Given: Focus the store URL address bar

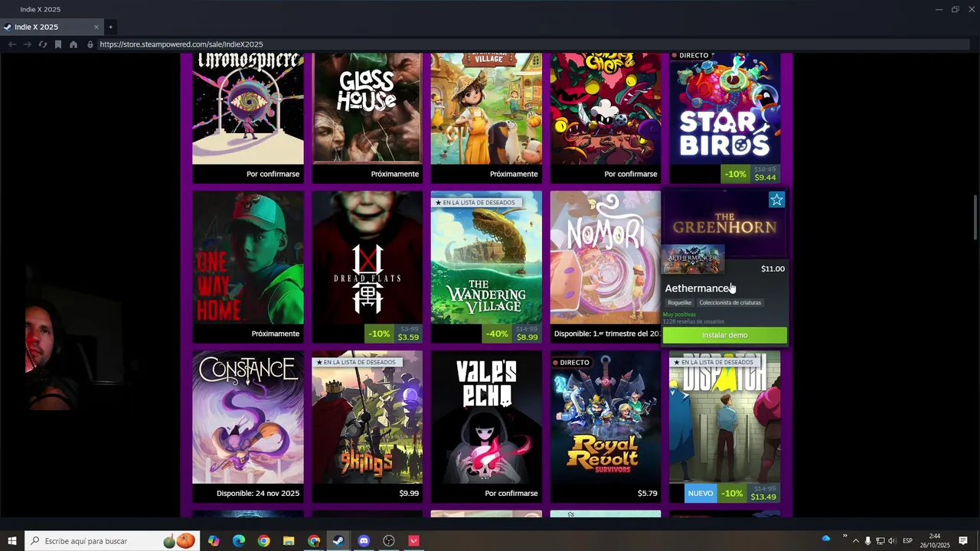Looking at the screenshot, I should pos(533,44).
